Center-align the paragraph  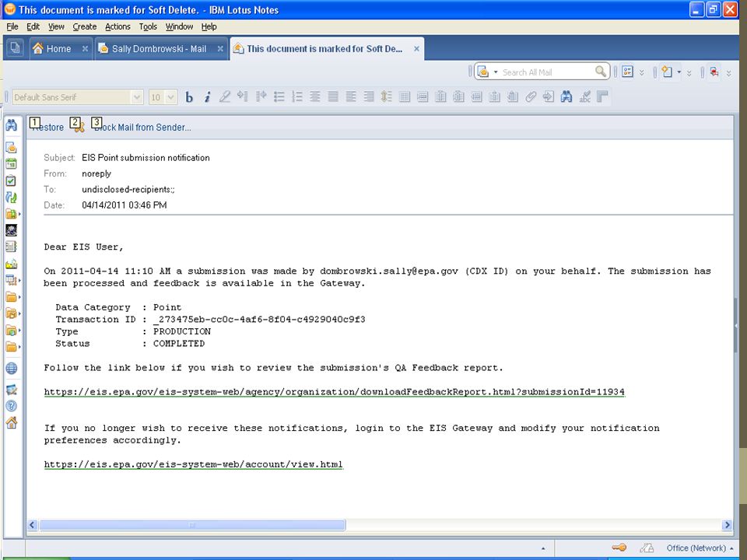pyautogui.click(x=315, y=97)
